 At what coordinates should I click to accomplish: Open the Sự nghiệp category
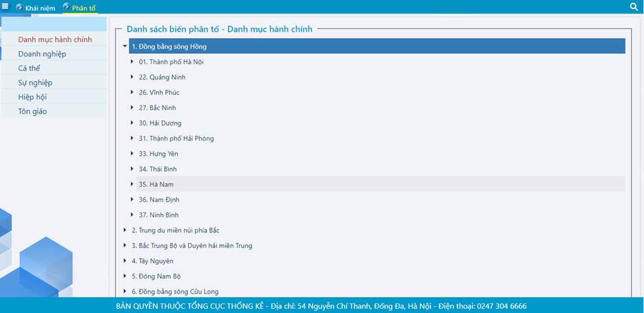(x=35, y=83)
